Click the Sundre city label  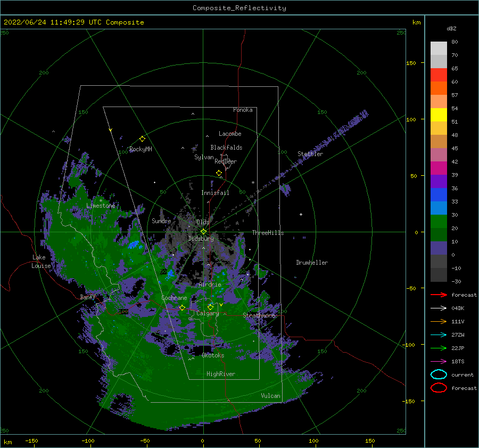pos(161,221)
